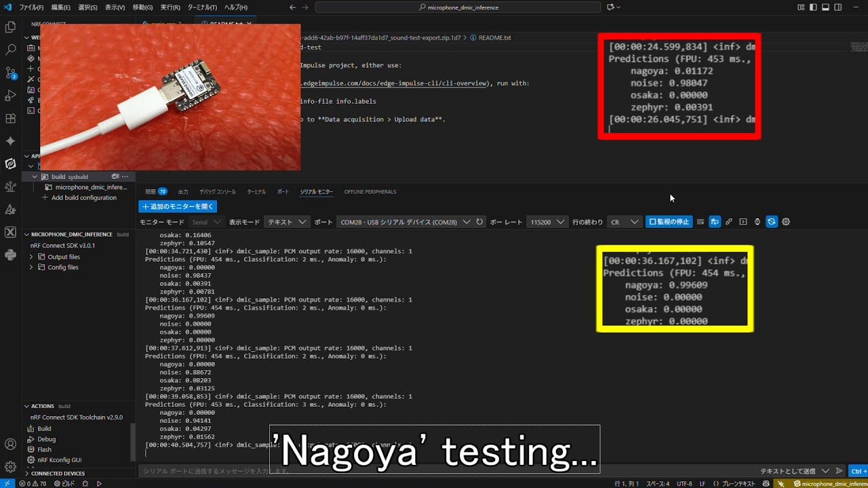
Task: Open serial monitor settings gear
Action: [x=786, y=222]
